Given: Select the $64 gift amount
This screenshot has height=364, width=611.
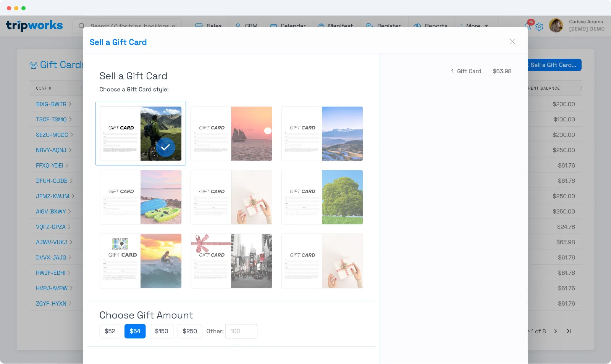Looking at the screenshot, I should [135, 331].
